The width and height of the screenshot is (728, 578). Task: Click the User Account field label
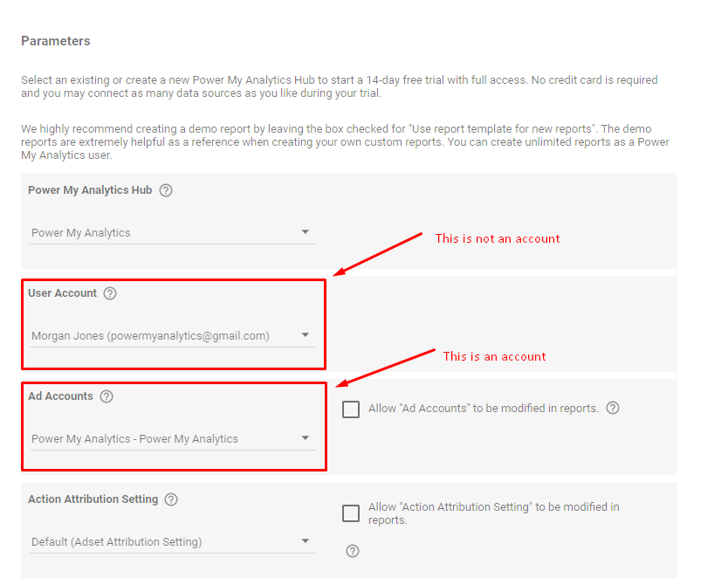(62, 293)
